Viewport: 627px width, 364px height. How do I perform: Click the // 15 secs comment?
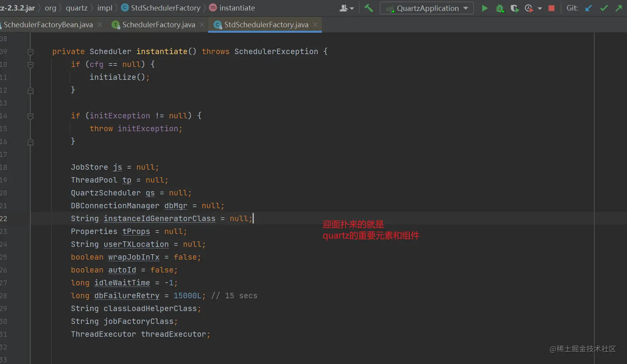[x=234, y=296]
